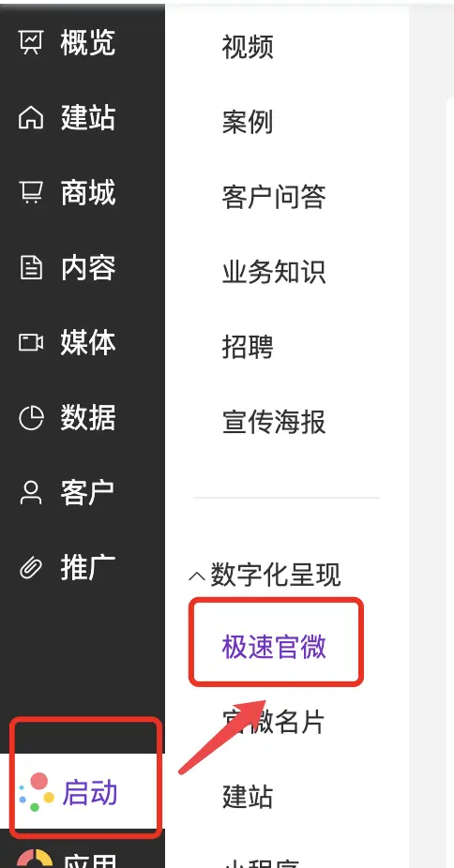Screen dimensions: 454x868
Task: Click the 媒体 video camera icon
Action: 31,343
